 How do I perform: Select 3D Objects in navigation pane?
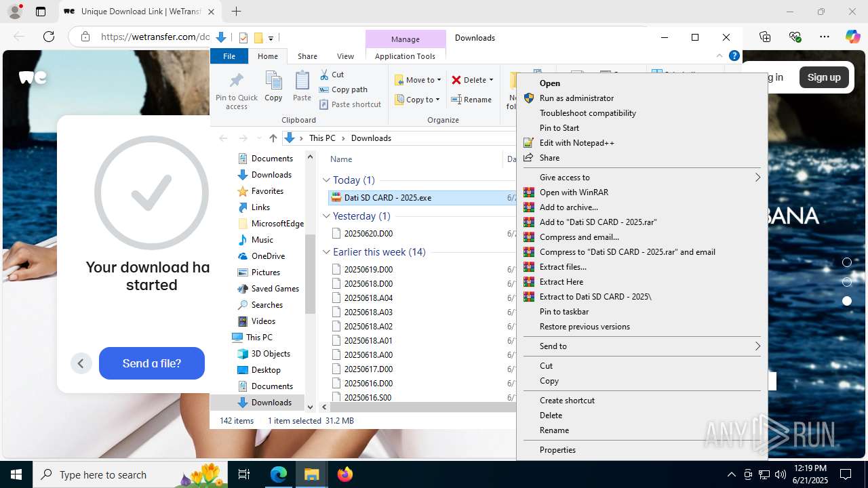coord(271,354)
